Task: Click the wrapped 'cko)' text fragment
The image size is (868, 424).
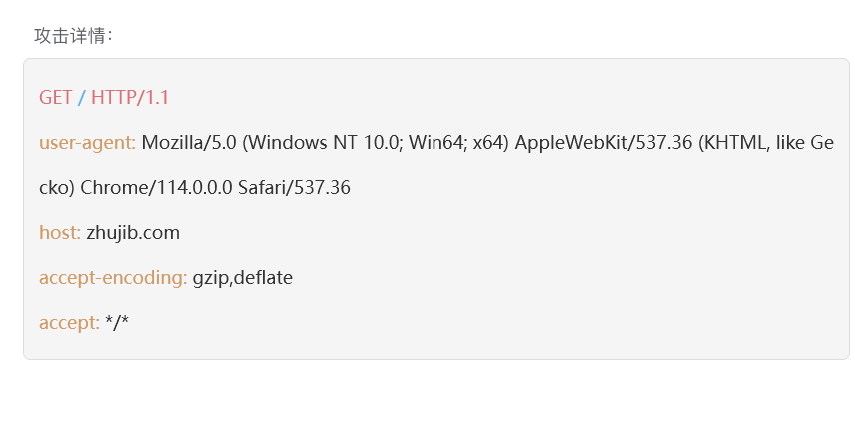Action: pos(57,188)
